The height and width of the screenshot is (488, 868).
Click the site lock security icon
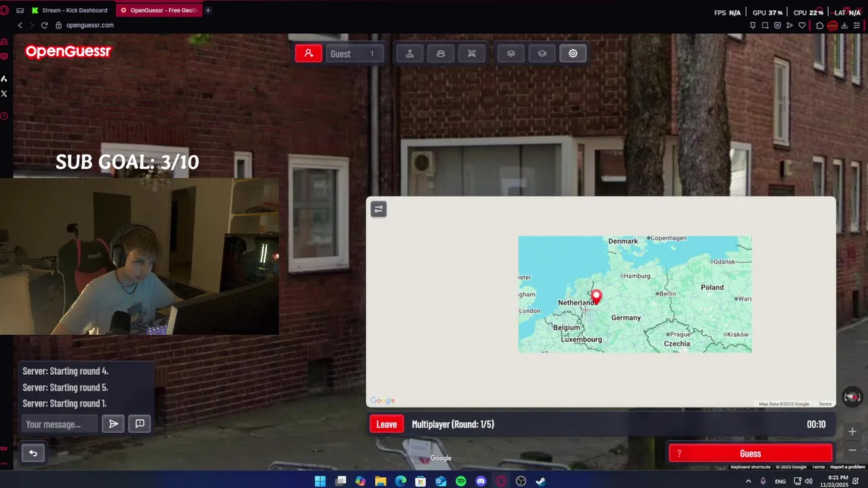(x=58, y=25)
